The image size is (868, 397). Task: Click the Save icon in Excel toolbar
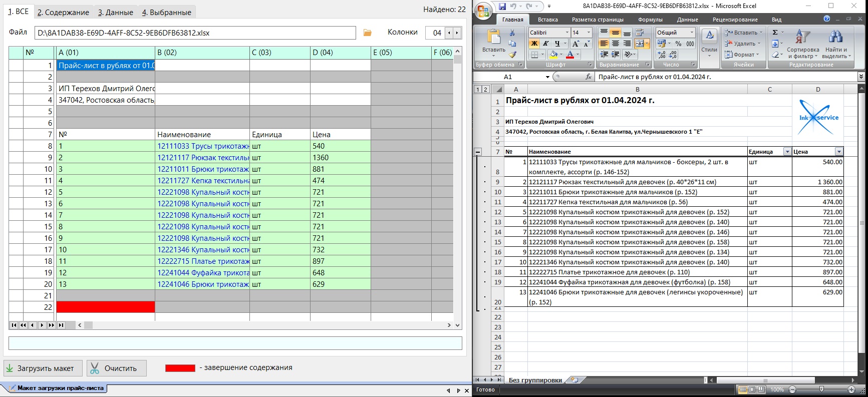coord(502,7)
